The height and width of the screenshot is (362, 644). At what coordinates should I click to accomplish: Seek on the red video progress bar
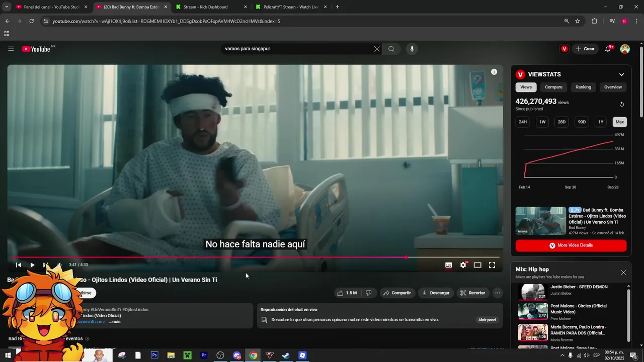click(255, 257)
